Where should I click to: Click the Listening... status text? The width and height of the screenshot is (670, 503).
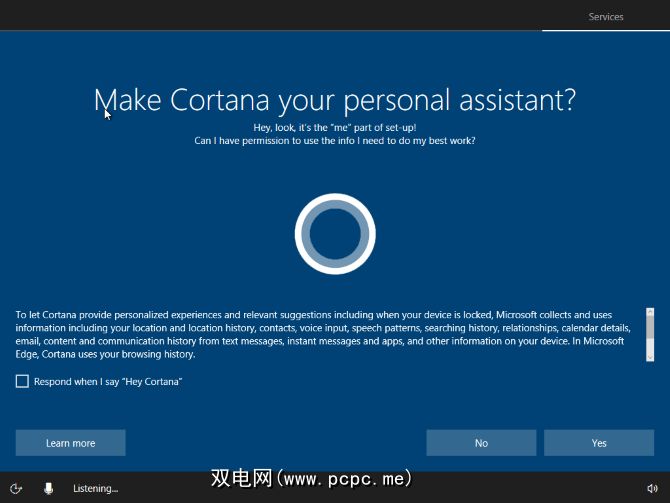(95, 488)
